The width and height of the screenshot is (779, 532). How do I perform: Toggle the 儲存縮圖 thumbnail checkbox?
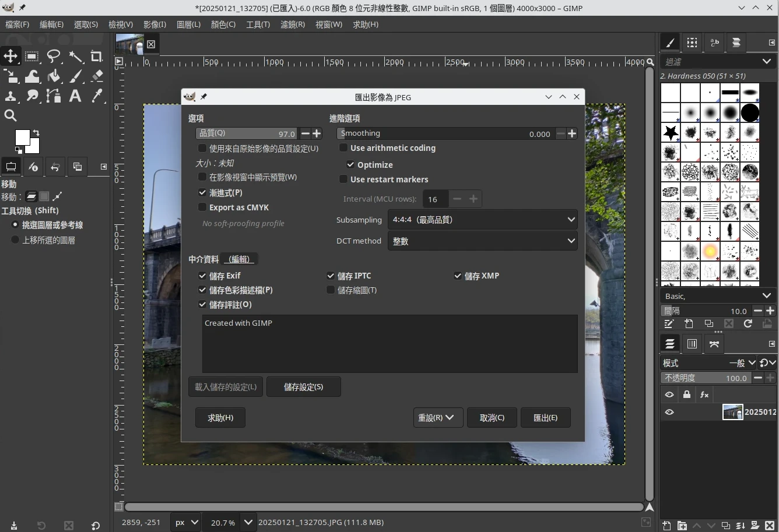[x=331, y=290]
